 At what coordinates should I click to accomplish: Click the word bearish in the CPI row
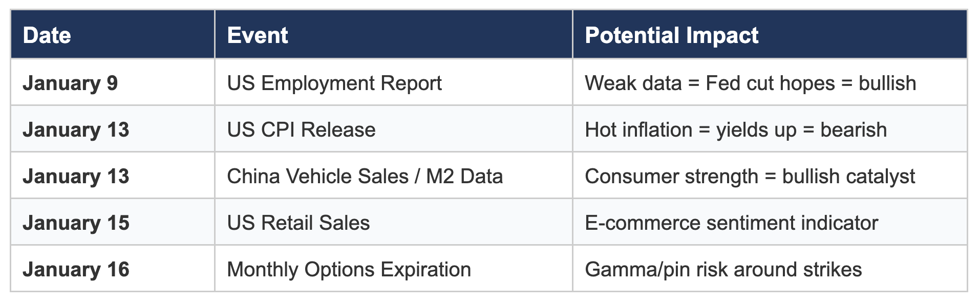[x=854, y=129]
